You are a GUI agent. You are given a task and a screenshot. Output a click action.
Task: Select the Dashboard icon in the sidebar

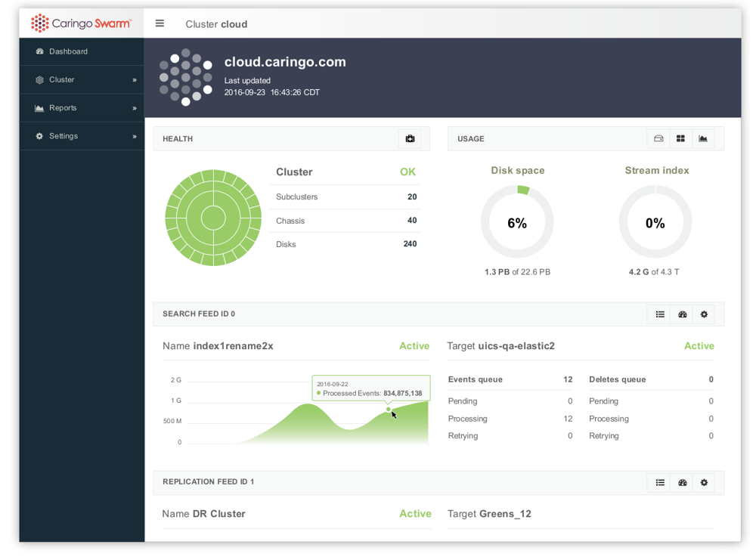[40, 51]
